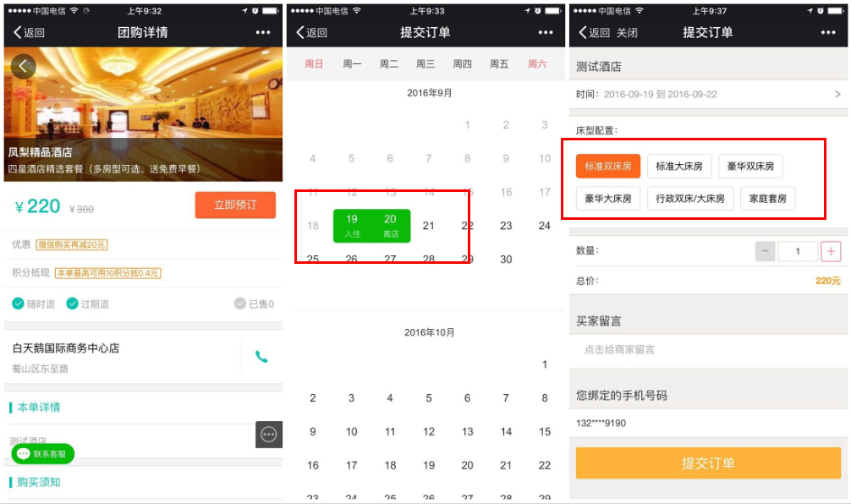Select September 23 in the calendar

coord(506,226)
